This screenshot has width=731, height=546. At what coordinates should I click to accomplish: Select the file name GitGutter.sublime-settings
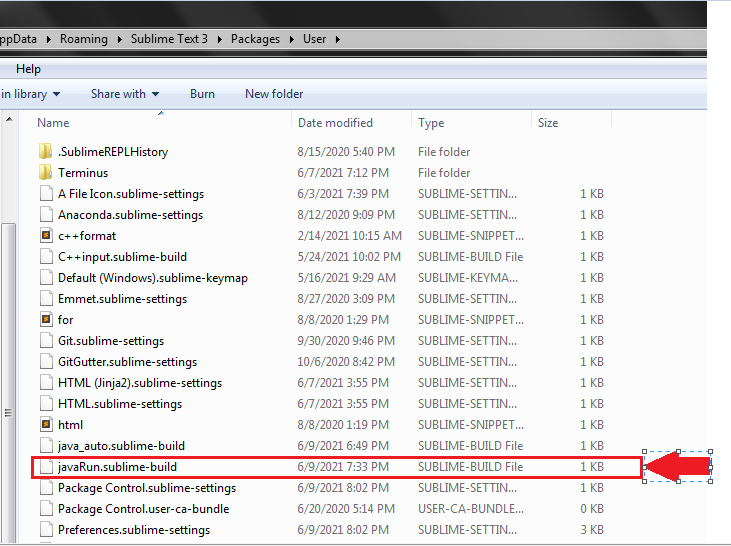click(128, 362)
